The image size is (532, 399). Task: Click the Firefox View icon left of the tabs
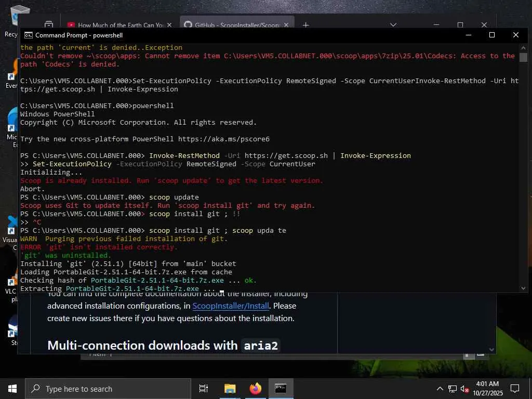point(49,25)
